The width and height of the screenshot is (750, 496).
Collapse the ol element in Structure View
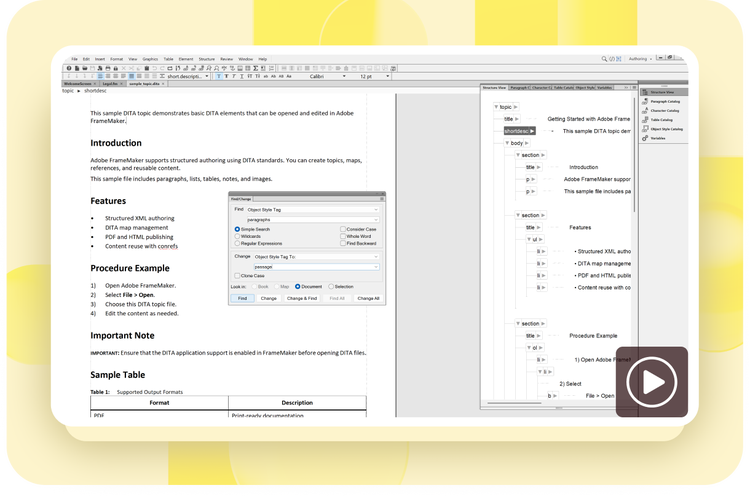pos(529,348)
